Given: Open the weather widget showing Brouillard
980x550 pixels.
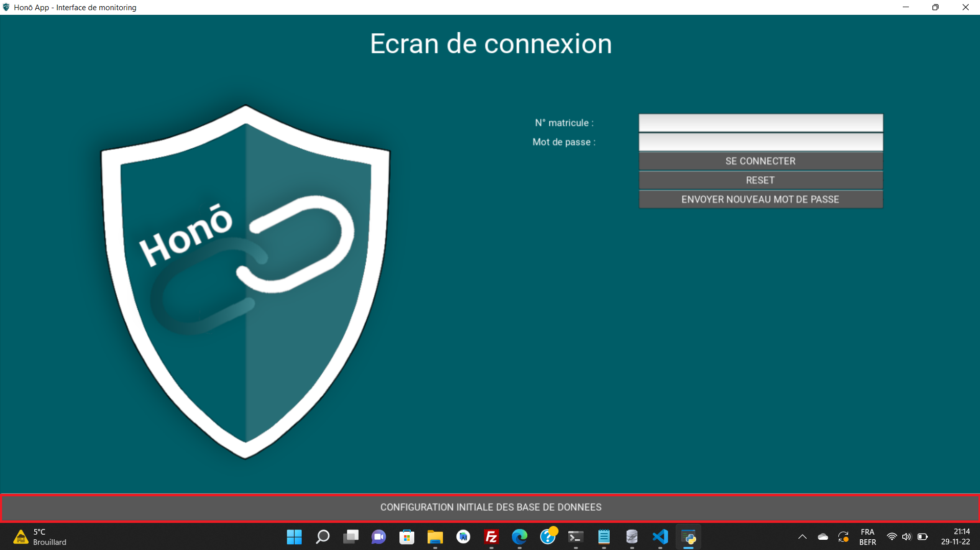Looking at the screenshot, I should [40, 537].
